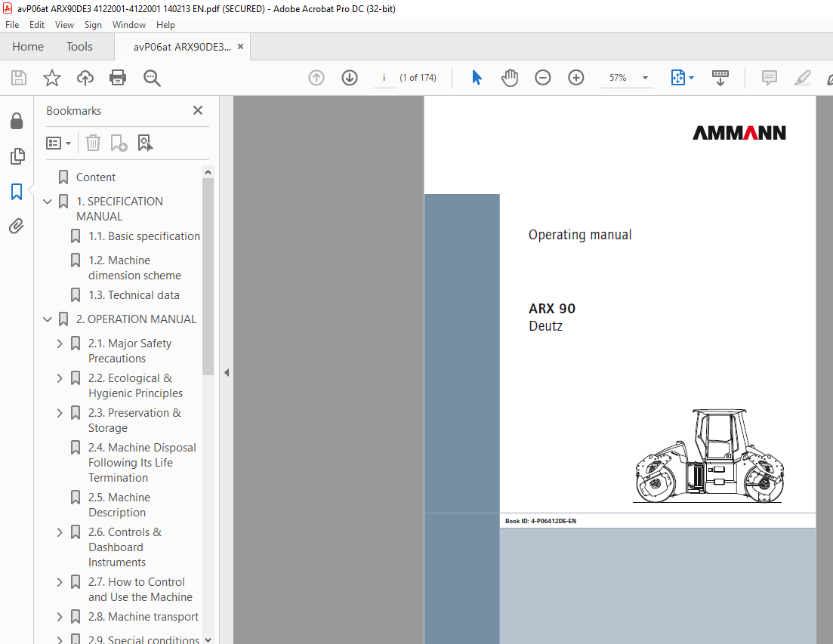This screenshot has width=833, height=644.
Task: Open bookmarks options list dropdown
Action: coord(58,143)
